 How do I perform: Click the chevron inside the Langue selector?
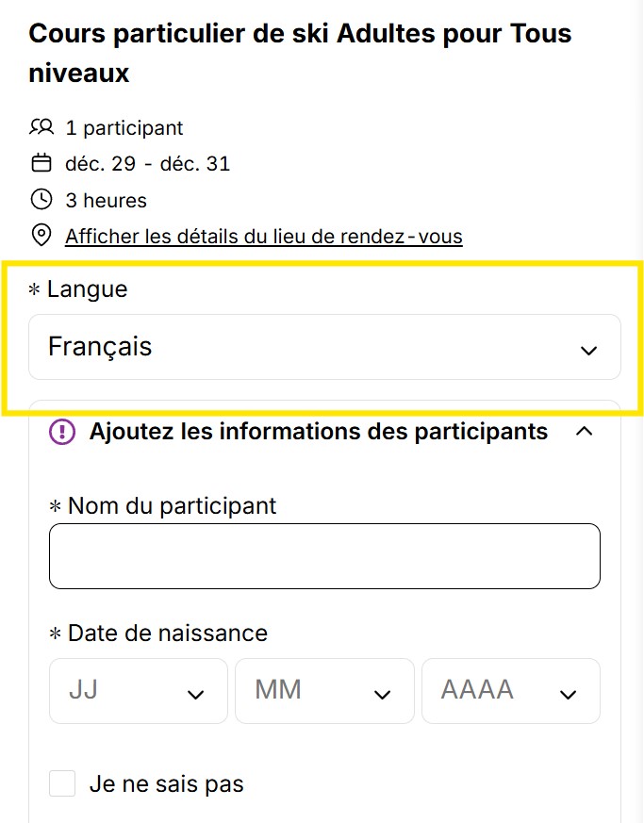(588, 349)
